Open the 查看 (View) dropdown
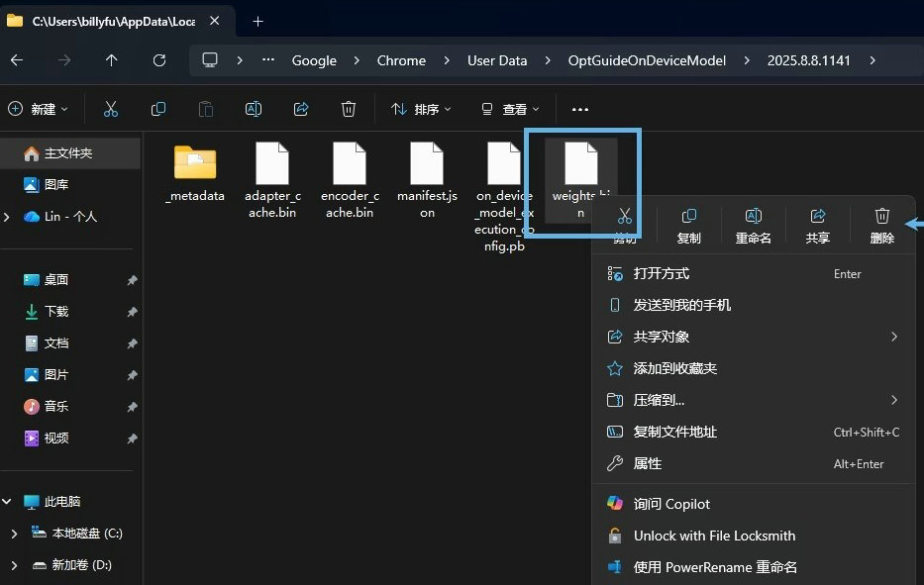924x585 pixels. [510, 109]
